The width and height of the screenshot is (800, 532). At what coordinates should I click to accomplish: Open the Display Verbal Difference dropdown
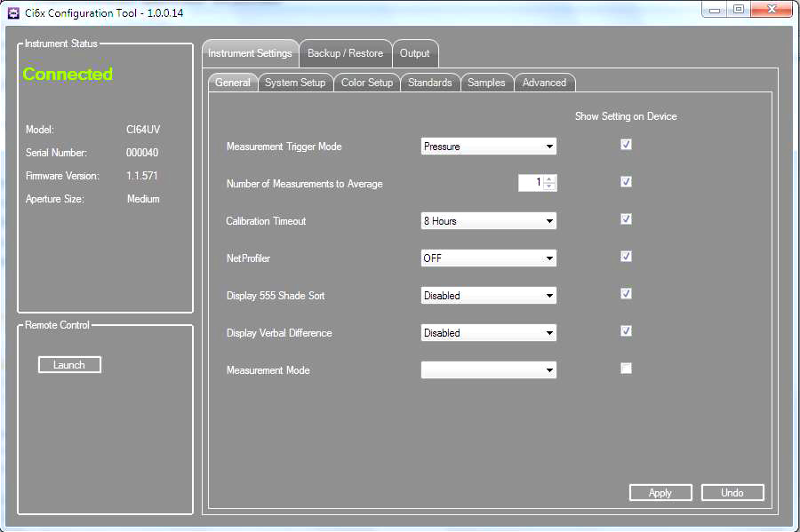coord(488,333)
